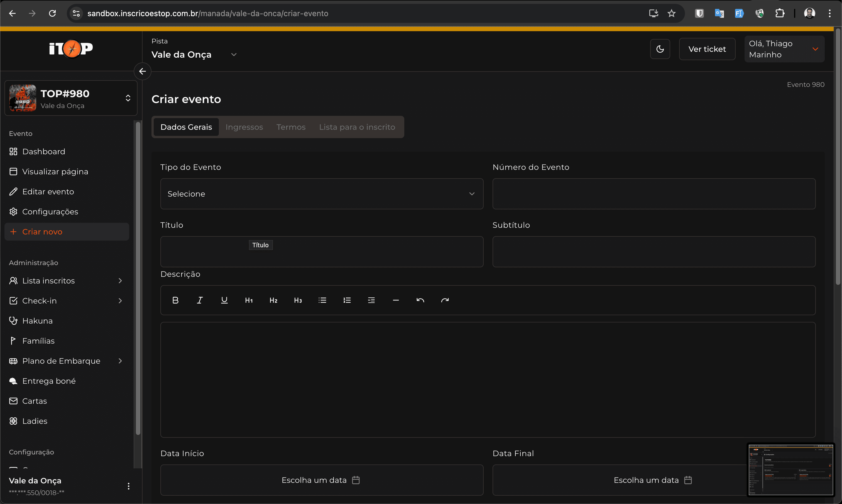Image resolution: width=842 pixels, height=504 pixels.
Task: Click the Ver ticket button
Action: pos(707,49)
